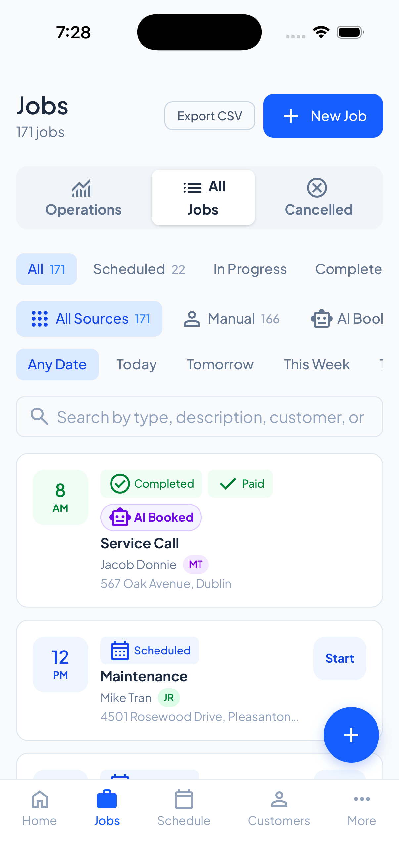The image size is (399, 868).
Task: Select the Scheduled status filter
Action: 139,269
